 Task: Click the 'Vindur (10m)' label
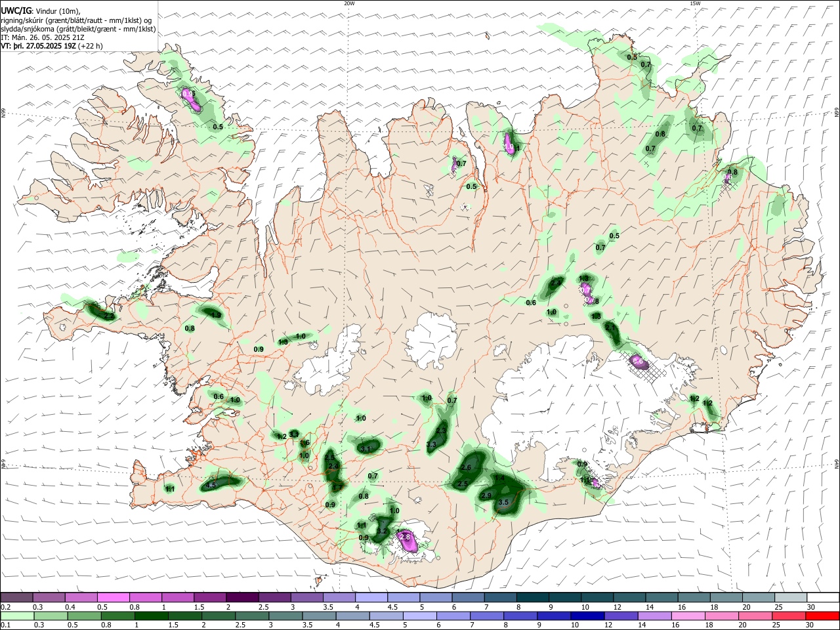[56, 10]
